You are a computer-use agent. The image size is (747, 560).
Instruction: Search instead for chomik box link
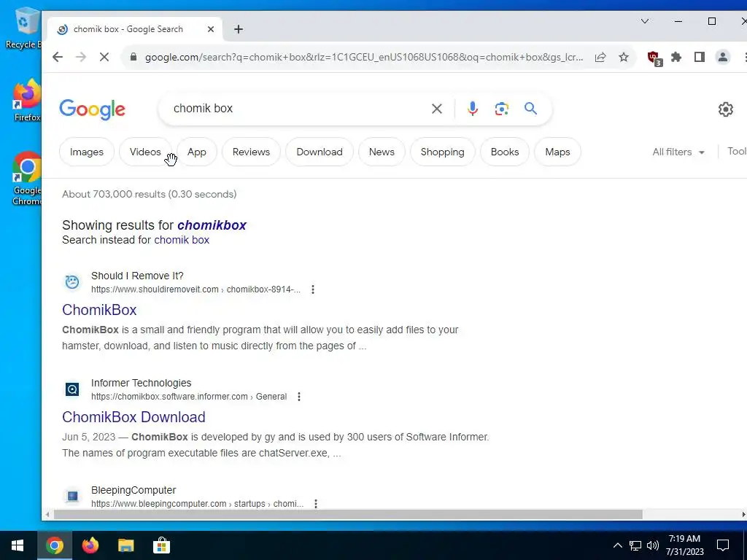click(182, 240)
